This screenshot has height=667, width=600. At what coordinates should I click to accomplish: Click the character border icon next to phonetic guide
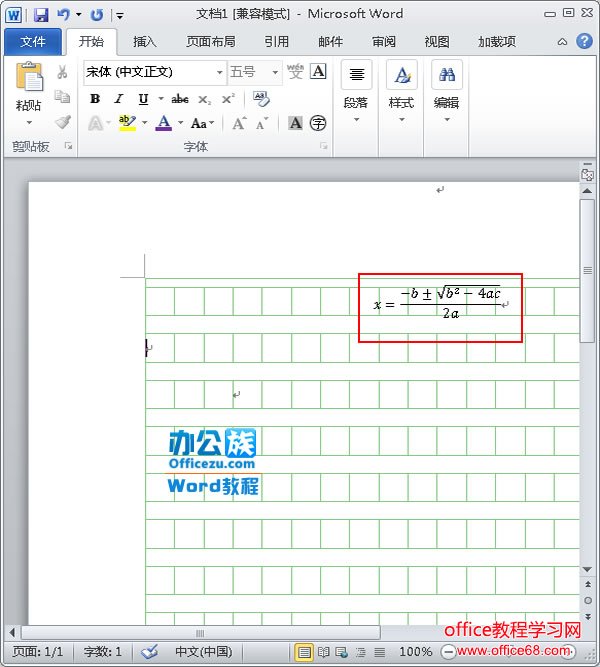[318, 71]
